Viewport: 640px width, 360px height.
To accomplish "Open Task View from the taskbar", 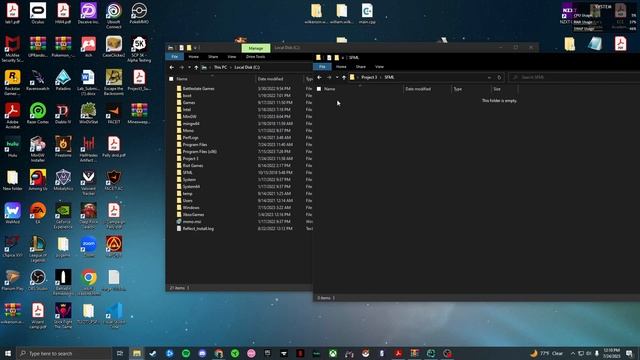I will click(120, 353).
